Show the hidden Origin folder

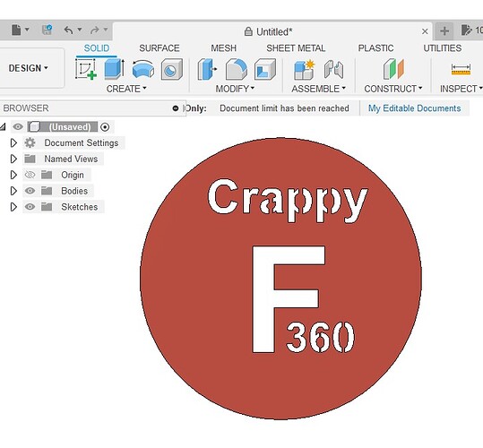[30, 175]
